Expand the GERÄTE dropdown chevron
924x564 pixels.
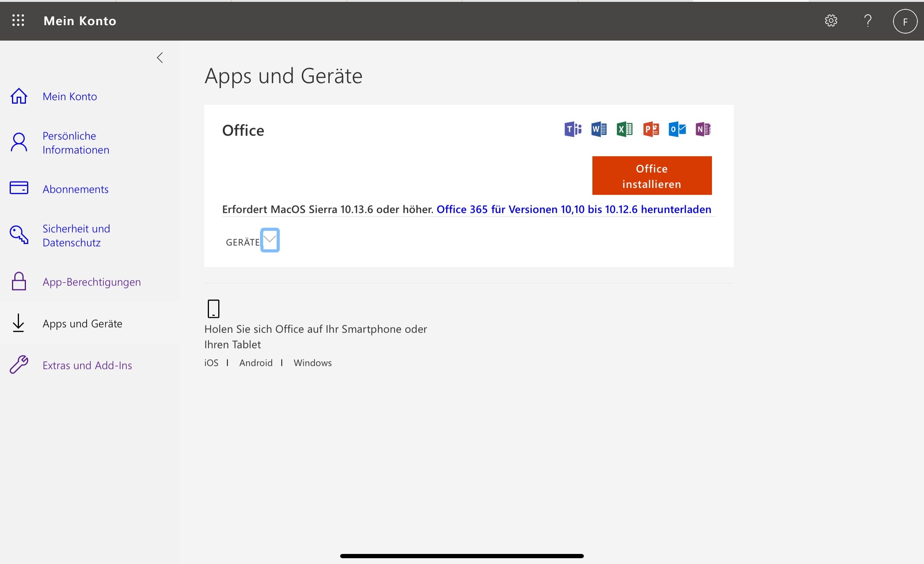click(x=270, y=240)
